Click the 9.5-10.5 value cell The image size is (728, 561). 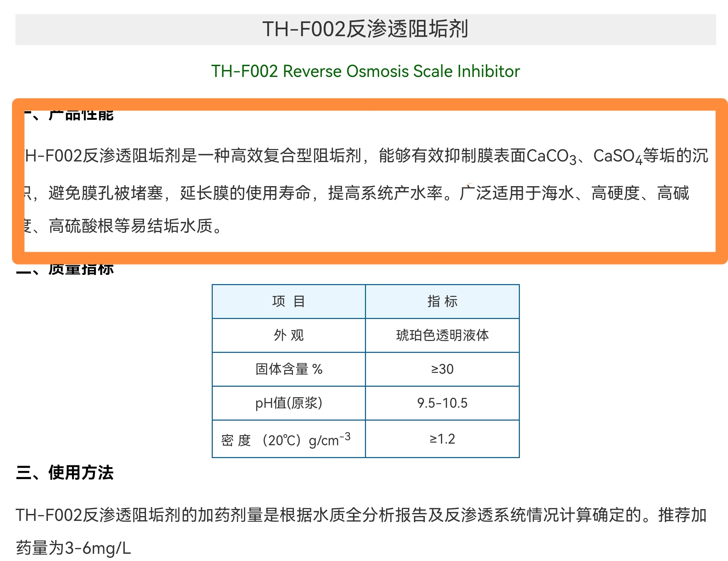(442, 403)
